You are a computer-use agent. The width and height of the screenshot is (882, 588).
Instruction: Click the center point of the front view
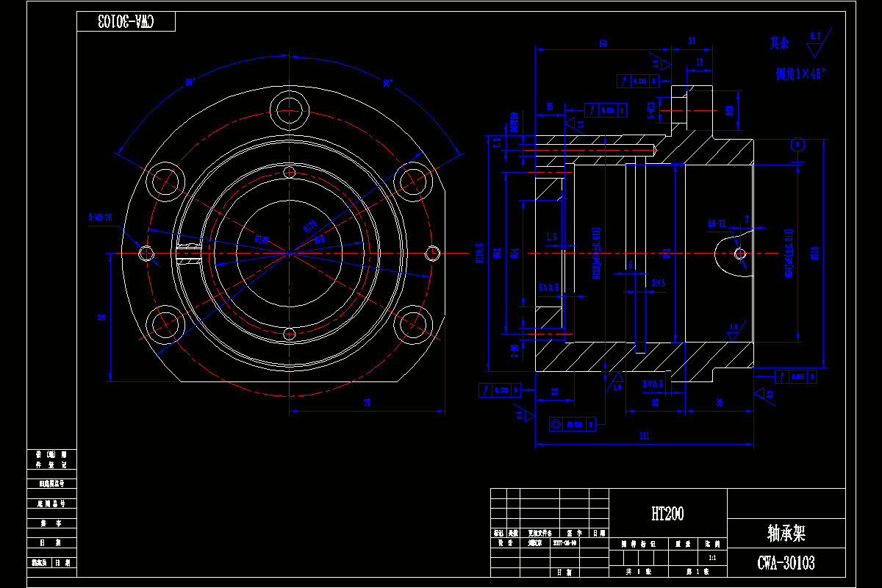pos(290,254)
